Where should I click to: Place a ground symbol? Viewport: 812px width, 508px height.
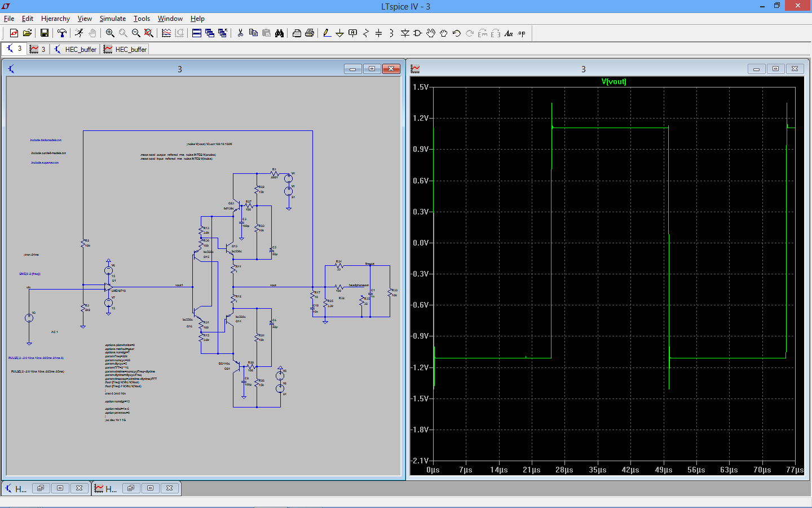[x=340, y=33]
